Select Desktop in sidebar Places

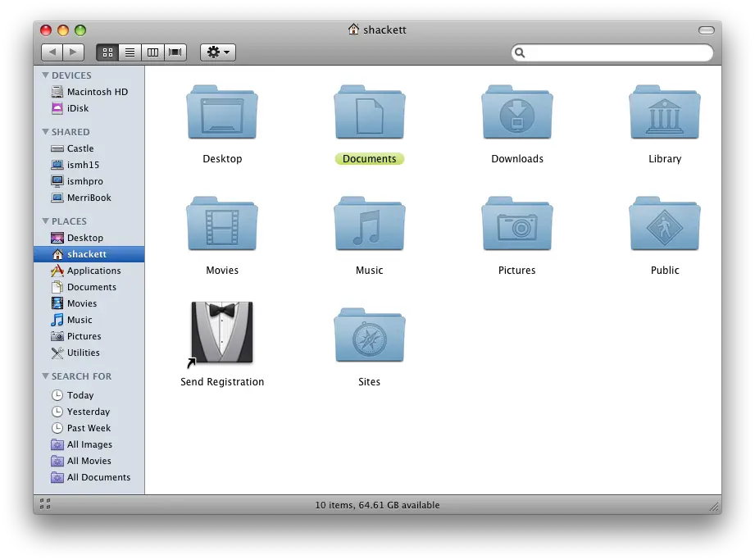89,238
